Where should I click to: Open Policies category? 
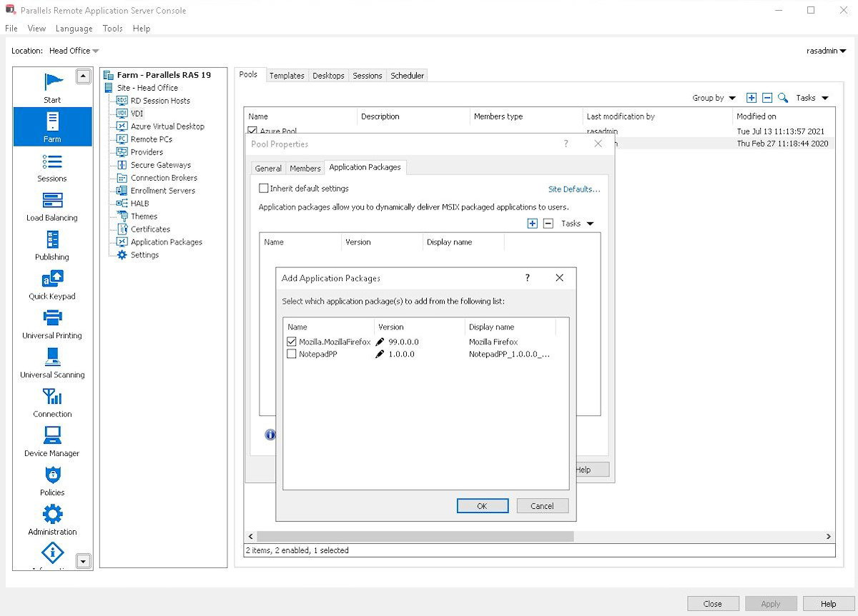click(x=52, y=480)
